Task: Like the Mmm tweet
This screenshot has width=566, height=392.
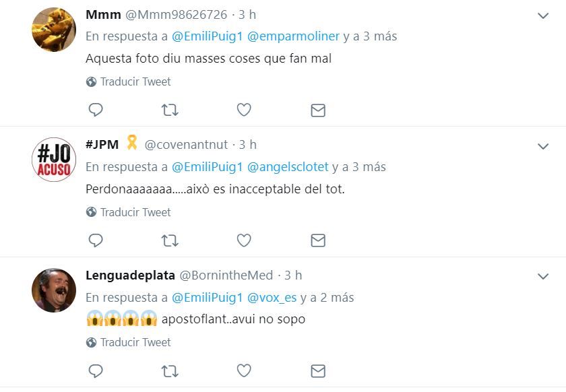Action: click(x=244, y=110)
